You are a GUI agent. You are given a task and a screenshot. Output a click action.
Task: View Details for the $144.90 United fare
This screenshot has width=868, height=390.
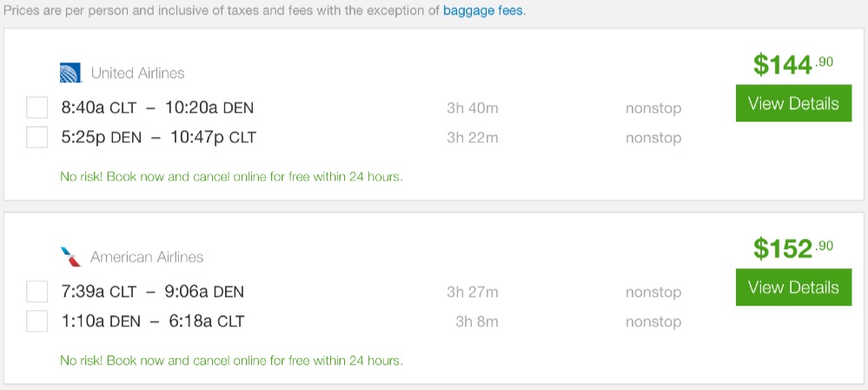(x=793, y=103)
